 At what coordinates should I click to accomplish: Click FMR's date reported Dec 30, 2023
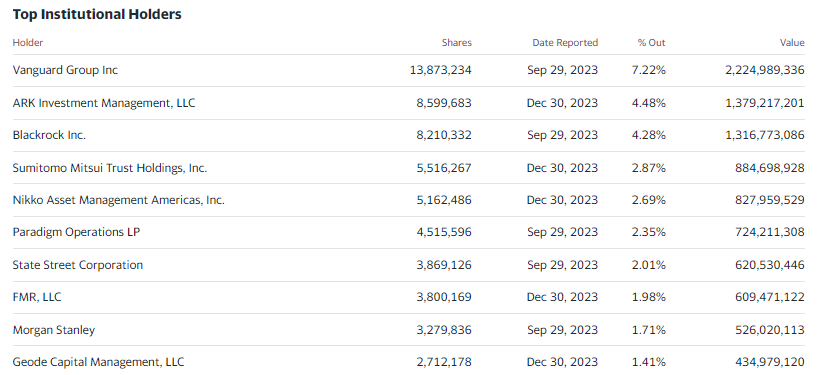[x=563, y=297]
